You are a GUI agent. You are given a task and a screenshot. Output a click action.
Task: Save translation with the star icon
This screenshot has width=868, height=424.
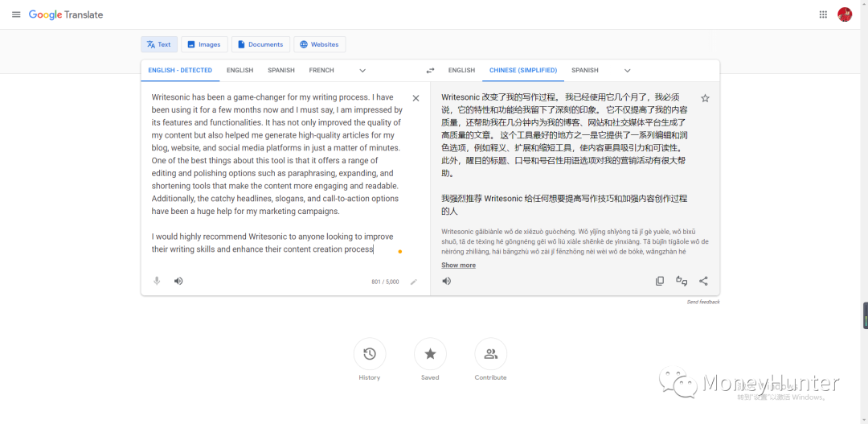(x=705, y=98)
